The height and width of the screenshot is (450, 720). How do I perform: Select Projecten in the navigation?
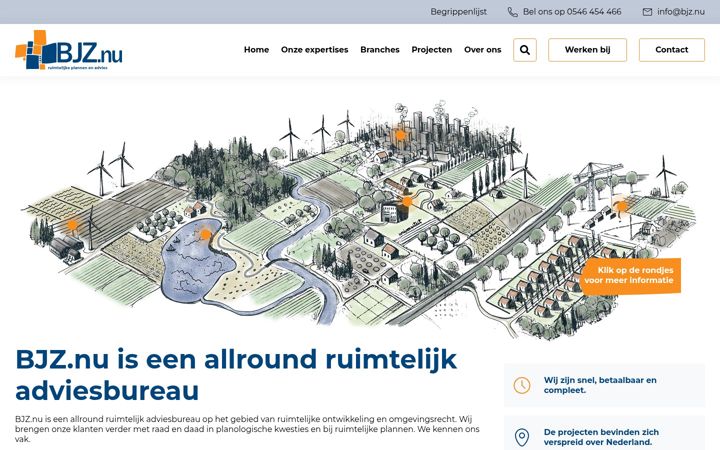[x=432, y=50]
